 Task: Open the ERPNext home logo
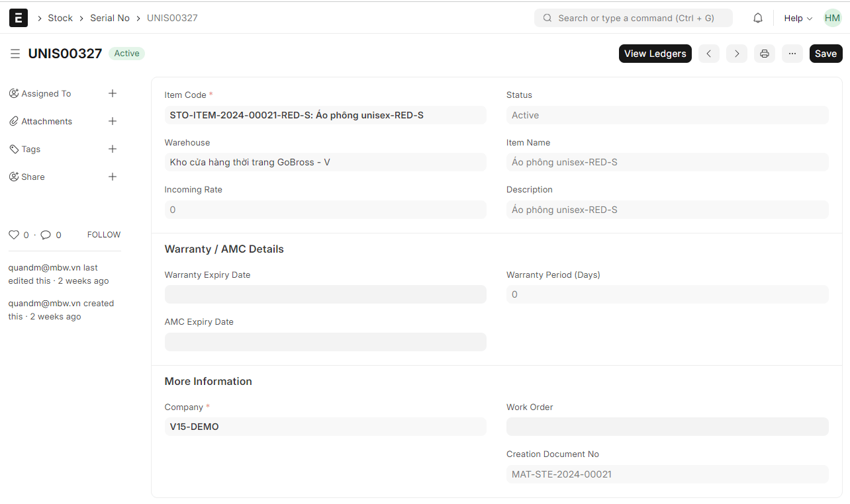tap(19, 18)
